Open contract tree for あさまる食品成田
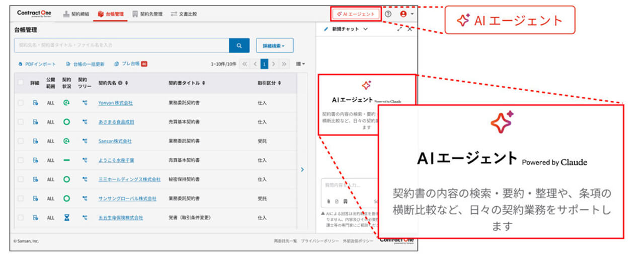This screenshot has width=644, height=261. 85,122
